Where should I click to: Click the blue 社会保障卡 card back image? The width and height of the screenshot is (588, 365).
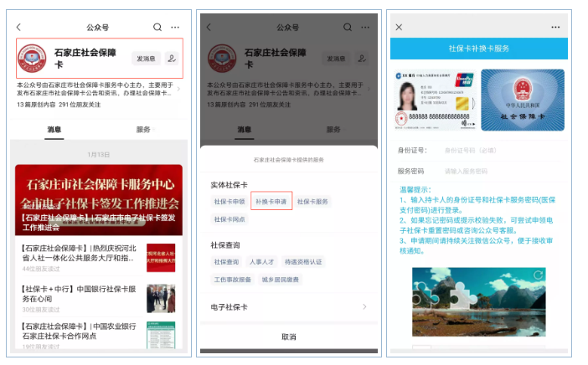[523, 100]
